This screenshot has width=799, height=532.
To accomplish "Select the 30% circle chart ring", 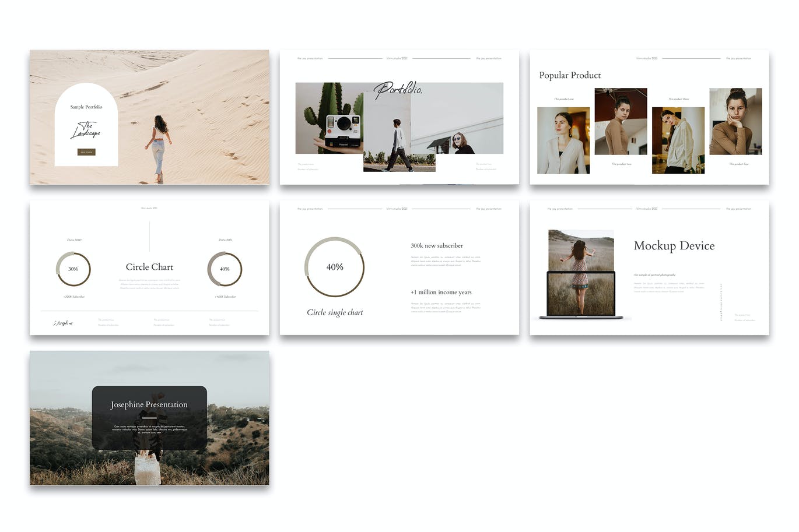I will click(x=73, y=269).
